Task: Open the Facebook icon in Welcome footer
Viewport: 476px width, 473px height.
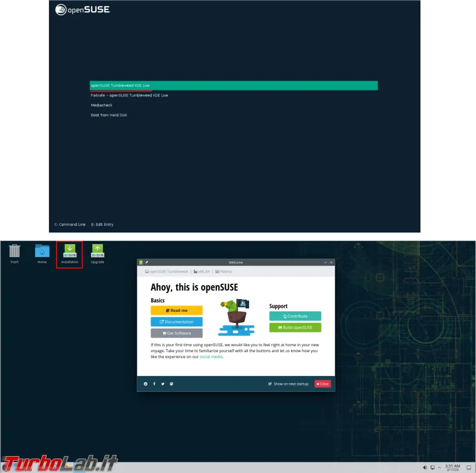Action: 154,384
